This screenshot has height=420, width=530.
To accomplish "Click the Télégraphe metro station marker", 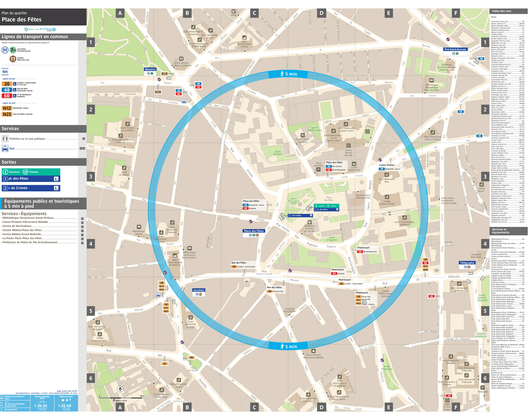I will click(467, 263).
